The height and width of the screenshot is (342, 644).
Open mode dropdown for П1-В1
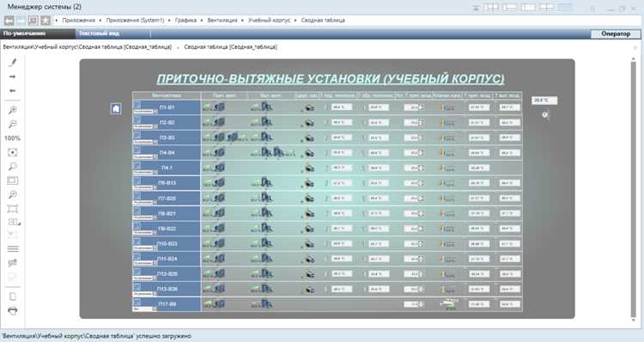tap(145, 112)
